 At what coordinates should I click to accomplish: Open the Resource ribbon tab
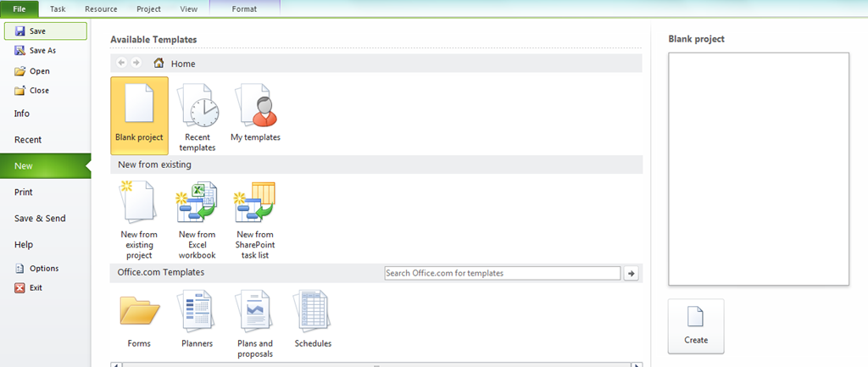click(x=101, y=8)
